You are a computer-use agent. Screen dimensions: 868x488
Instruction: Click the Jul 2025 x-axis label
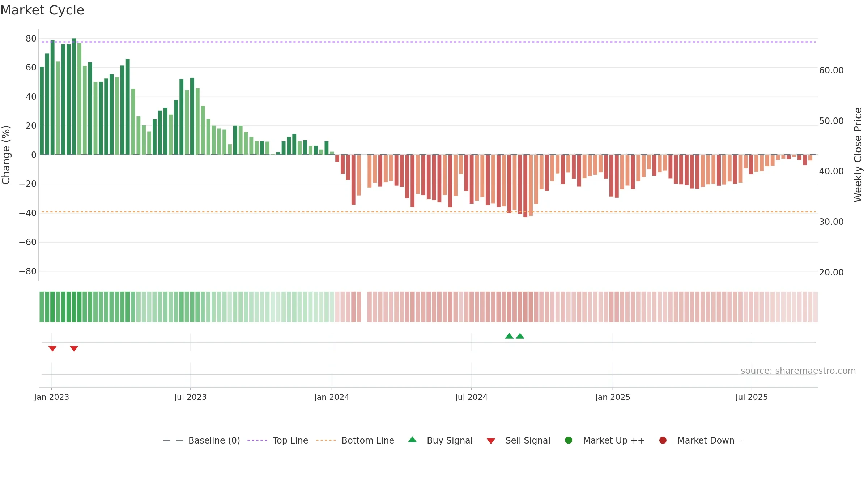[752, 397]
